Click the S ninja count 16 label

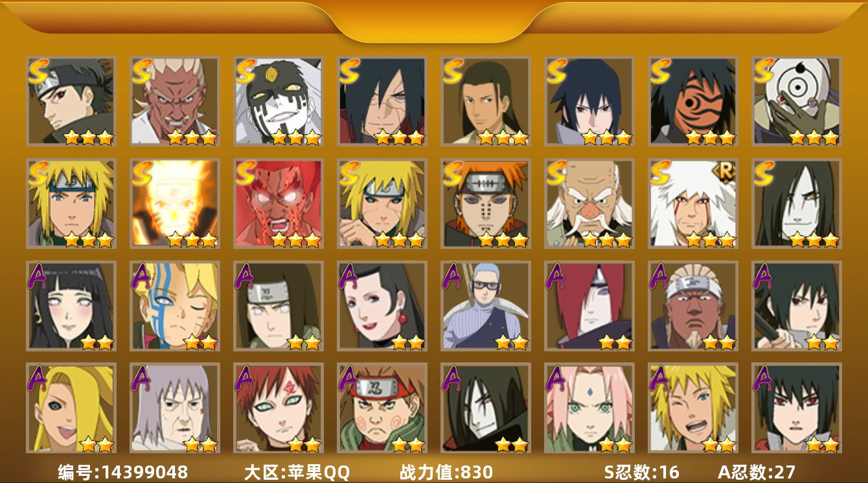(642, 472)
